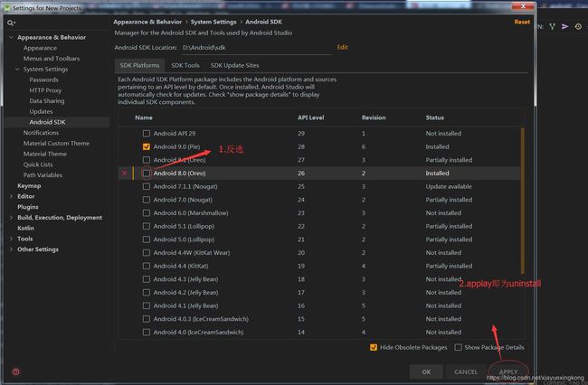Select Updates in settings tree

pos(41,111)
